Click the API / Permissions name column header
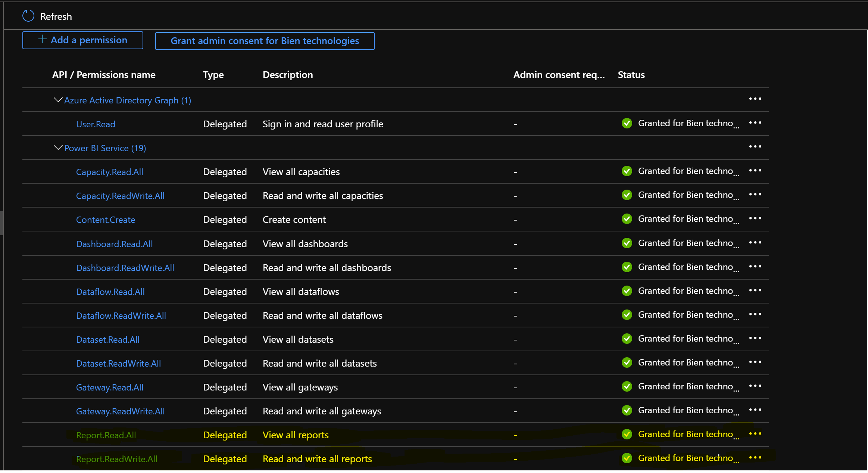Viewport: 868px width, 473px height. tap(104, 75)
